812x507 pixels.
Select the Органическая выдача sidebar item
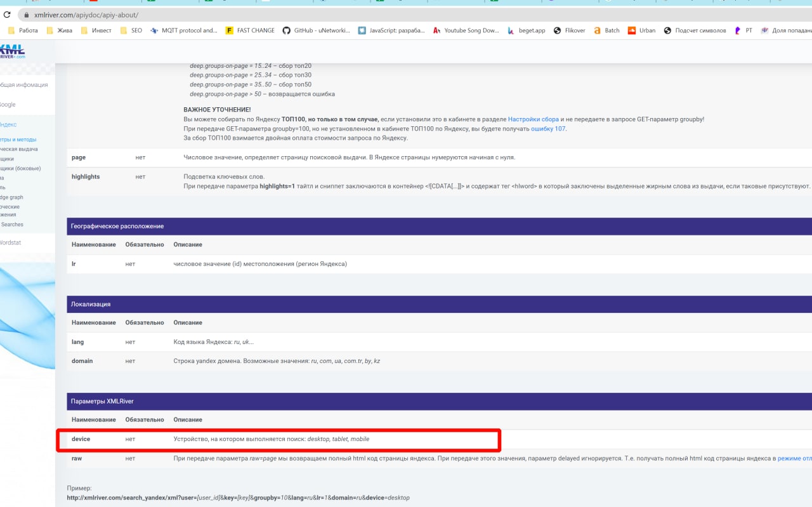pos(19,149)
